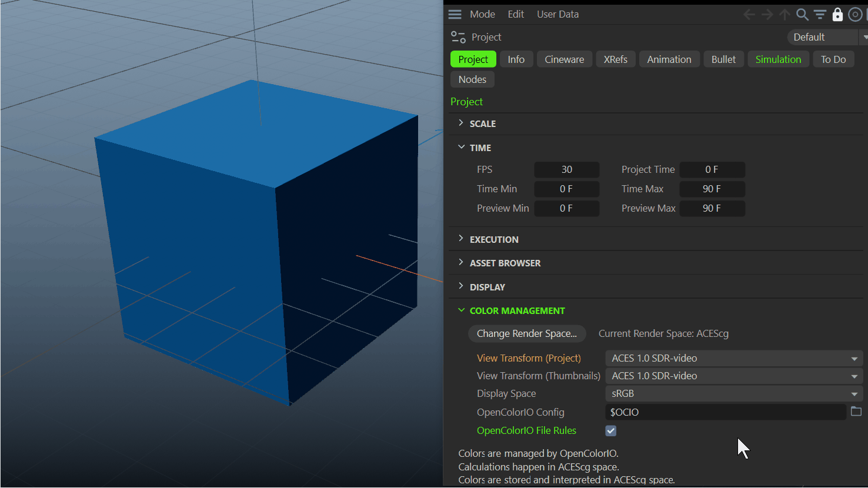Click the up arrow navigation icon

click(784, 14)
